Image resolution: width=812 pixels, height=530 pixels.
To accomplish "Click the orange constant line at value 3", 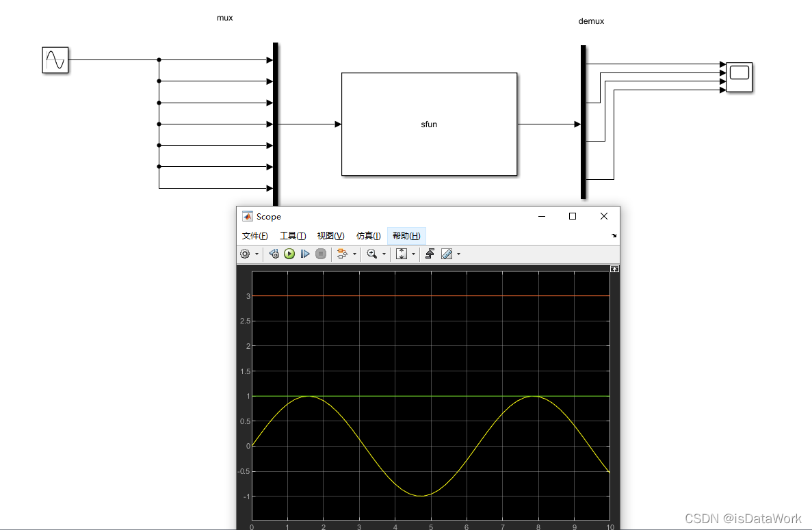I will click(431, 296).
